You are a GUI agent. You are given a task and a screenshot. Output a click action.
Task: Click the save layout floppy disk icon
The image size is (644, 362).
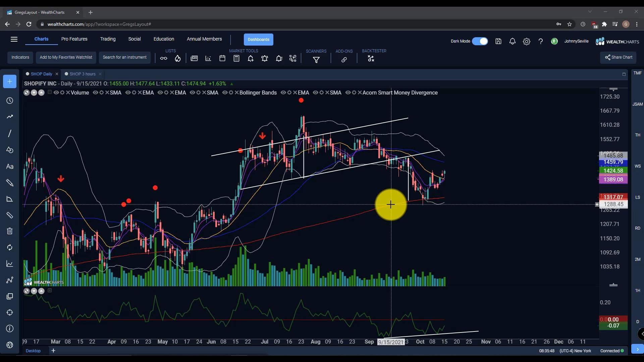(498, 41)
